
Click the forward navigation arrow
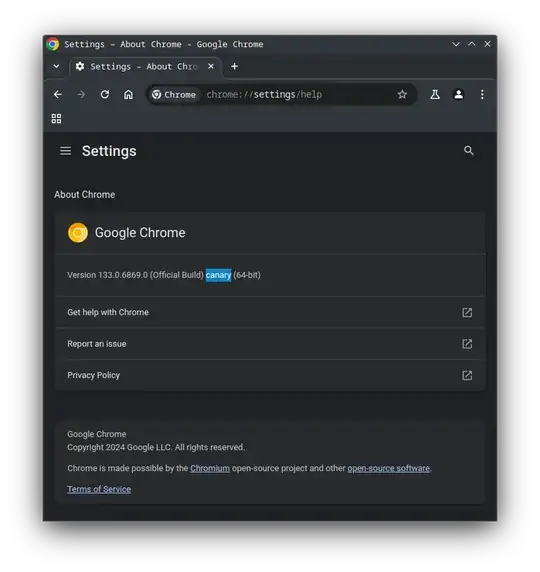81,95
